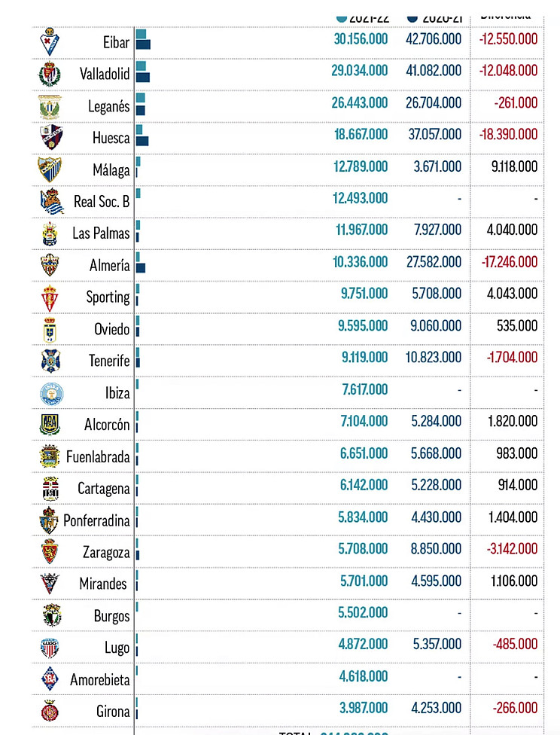
Task: Click the Las Palmas badge
Action: click(50, 234)
